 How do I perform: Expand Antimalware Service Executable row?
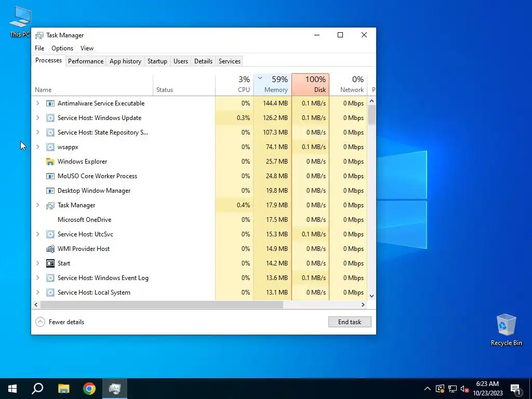click(37, 103)
